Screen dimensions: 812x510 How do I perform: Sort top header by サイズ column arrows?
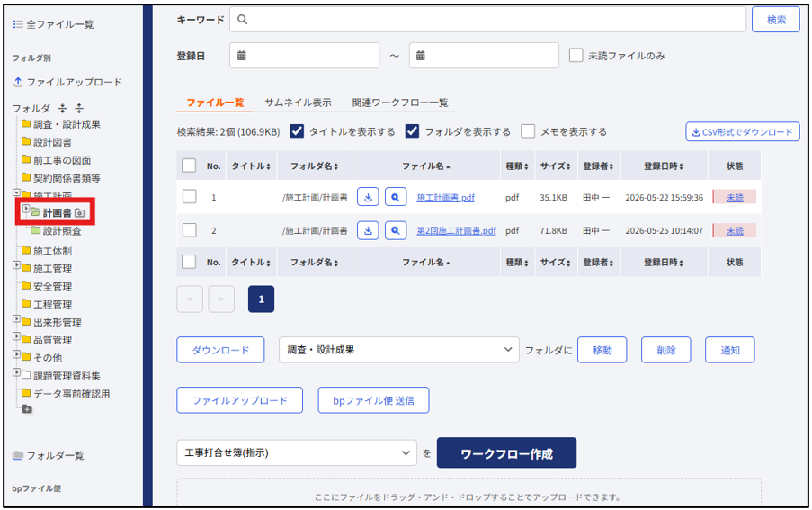(568, 166)
